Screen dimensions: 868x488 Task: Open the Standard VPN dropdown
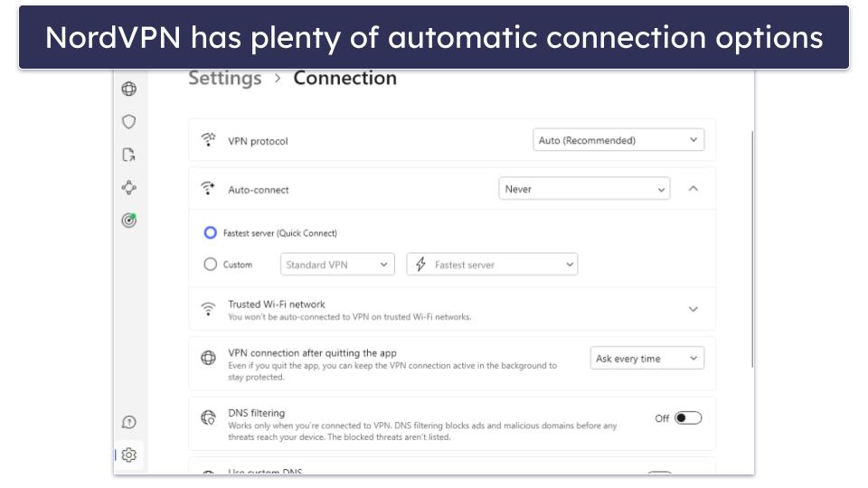click(x=336, y=265)
